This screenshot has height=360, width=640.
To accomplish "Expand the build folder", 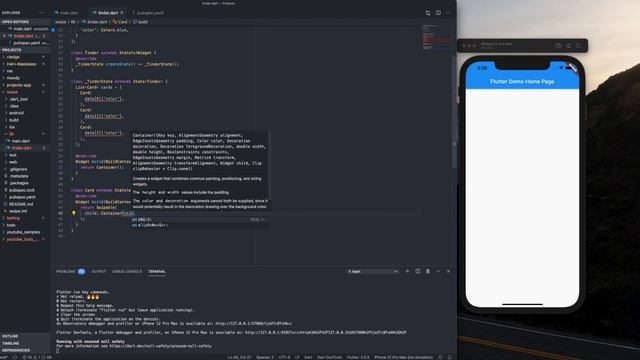I will click(14, 120).
